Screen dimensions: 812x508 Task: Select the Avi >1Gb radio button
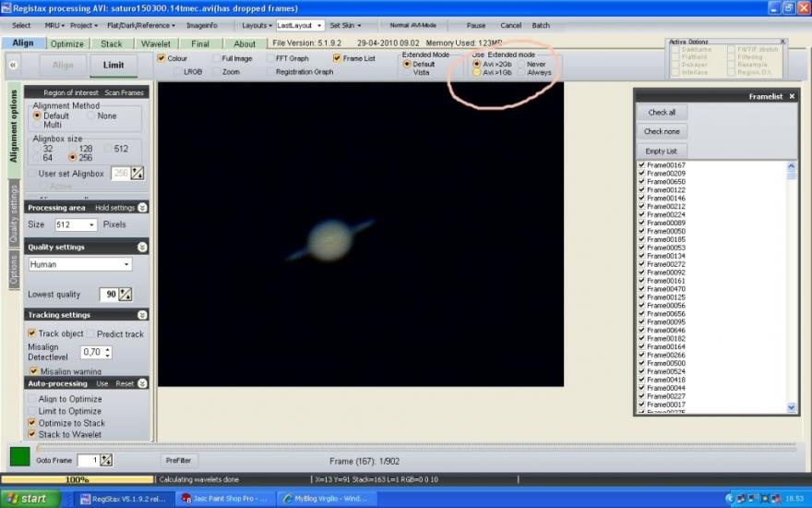pos(477,73)
